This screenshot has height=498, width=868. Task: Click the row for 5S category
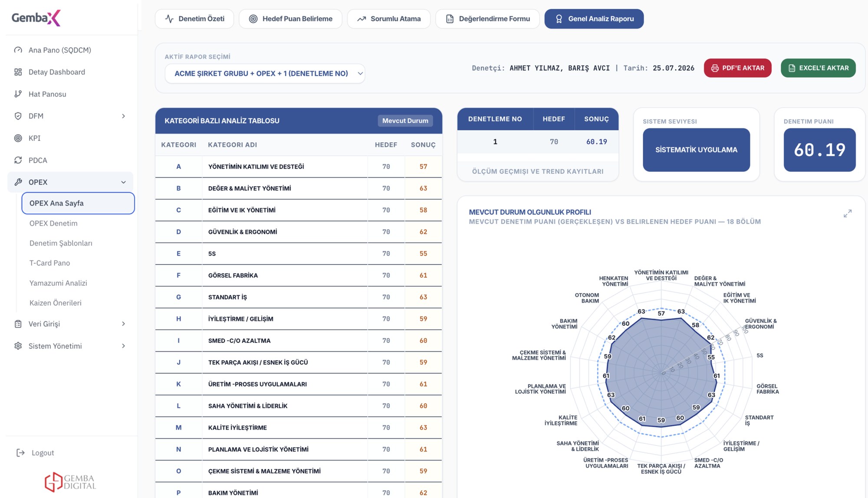click(299, 254)
